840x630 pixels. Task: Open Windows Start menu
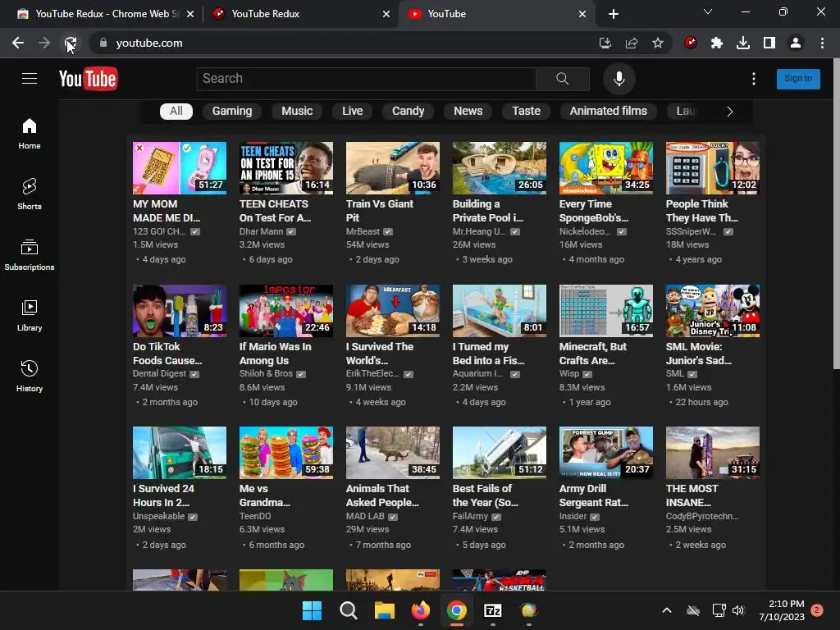click(312, 610)
